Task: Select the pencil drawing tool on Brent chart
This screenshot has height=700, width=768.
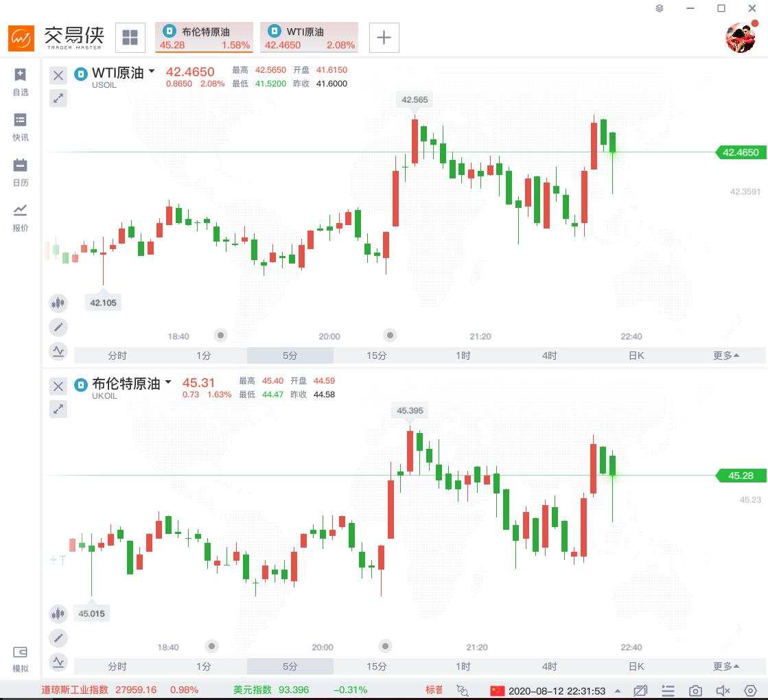Action: 58,638
